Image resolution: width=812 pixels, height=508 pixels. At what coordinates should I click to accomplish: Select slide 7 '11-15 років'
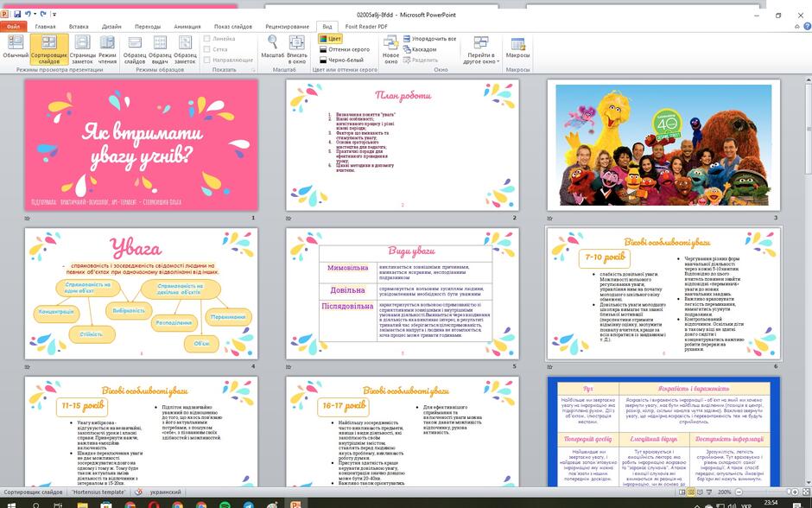coord(141,431)
